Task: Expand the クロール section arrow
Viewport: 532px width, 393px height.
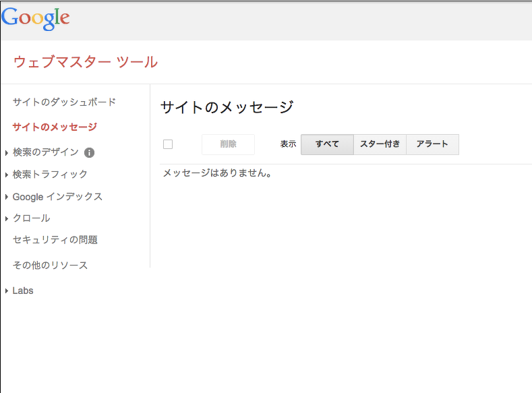Action: (x=7, y=218)
